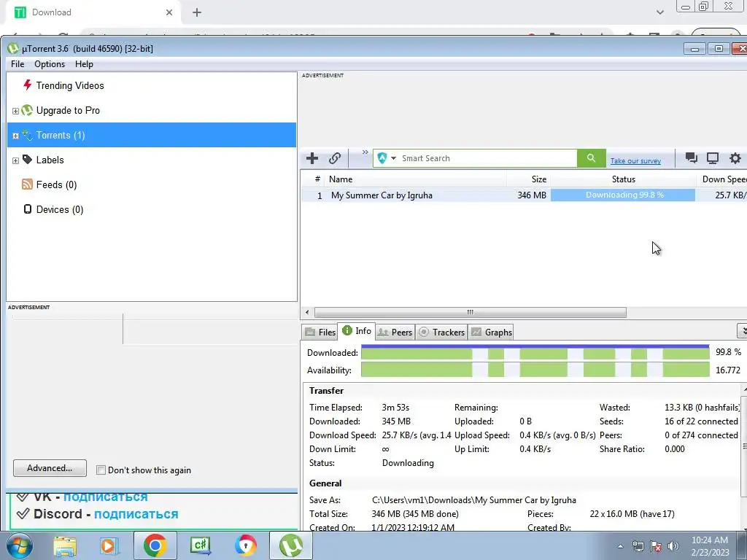Click the left arrow of the torrent list scrollbar

pos(307,312)
